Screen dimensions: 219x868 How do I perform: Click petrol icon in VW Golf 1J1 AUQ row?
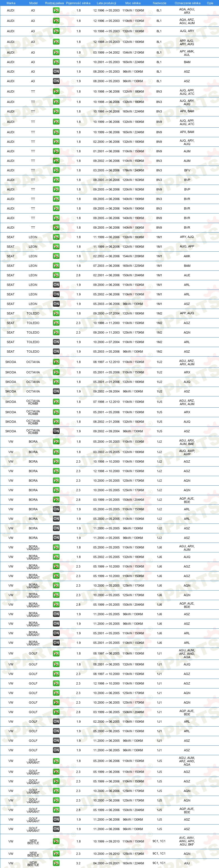pyautogui.click(x=56, y=664)
